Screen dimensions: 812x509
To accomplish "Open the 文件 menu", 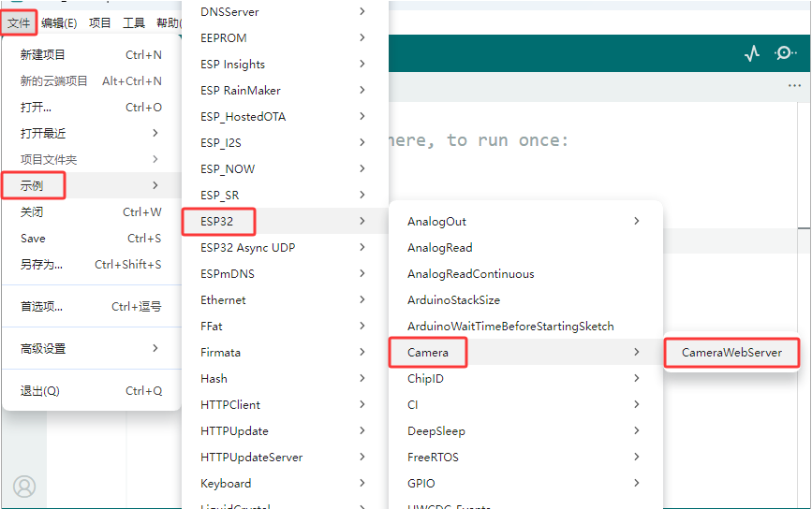I will 19,22.
